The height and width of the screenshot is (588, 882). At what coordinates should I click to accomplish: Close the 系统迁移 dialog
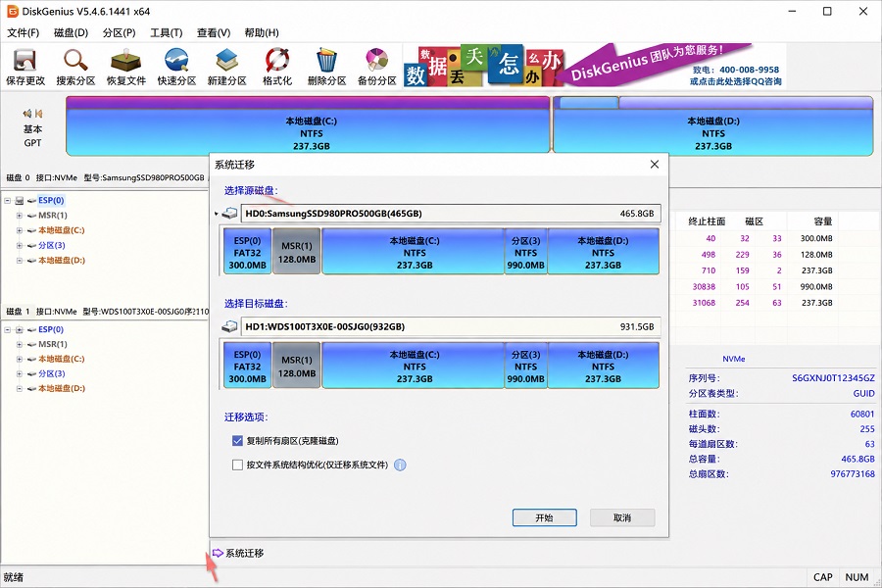coord(655,165)
